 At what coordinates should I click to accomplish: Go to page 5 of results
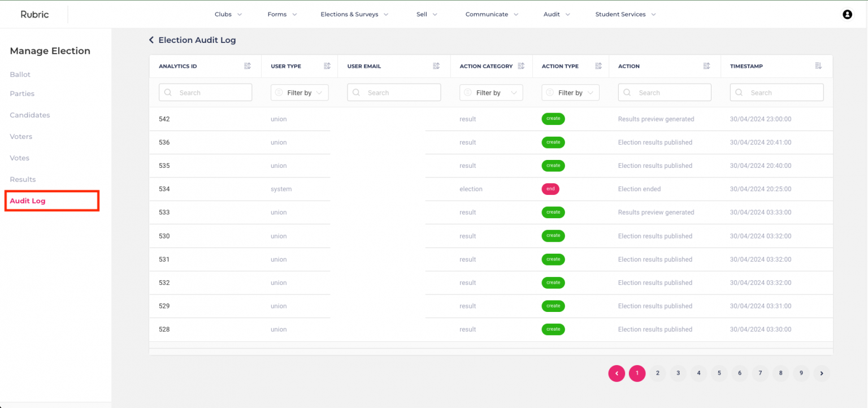pyautogui.click(x=719, y=373)
